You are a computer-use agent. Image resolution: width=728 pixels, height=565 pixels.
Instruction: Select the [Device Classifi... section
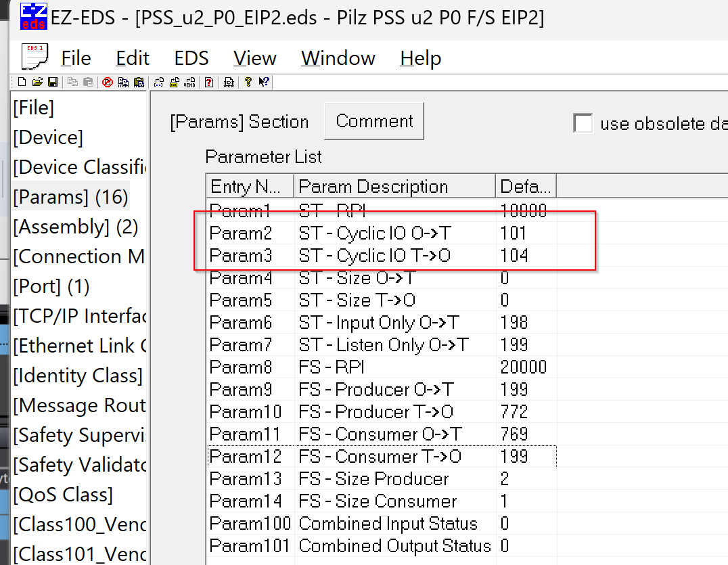79,167
